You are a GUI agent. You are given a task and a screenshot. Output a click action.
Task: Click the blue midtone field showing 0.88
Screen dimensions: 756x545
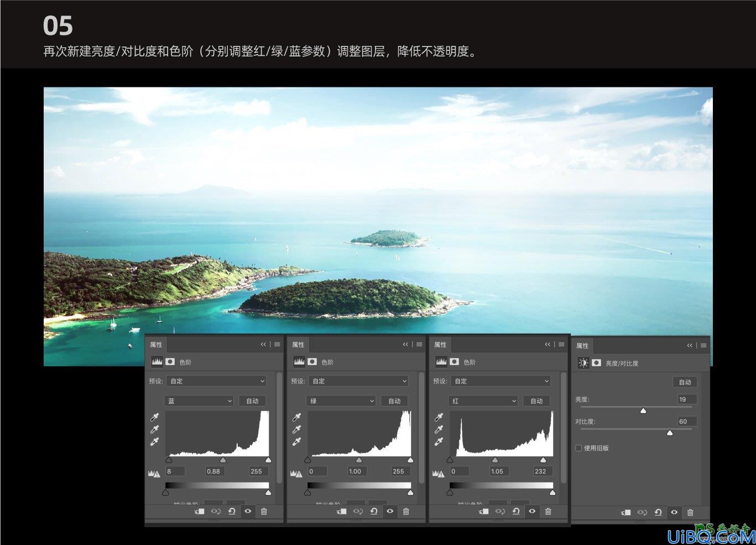tap(215, 471)
